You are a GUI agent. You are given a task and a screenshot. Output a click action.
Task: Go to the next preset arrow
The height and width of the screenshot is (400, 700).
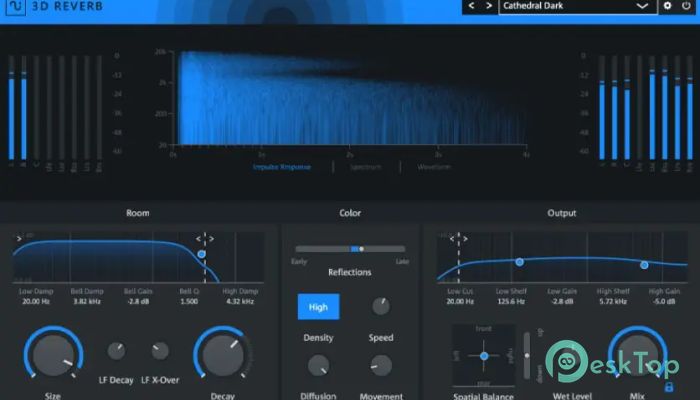coord(488,6)
